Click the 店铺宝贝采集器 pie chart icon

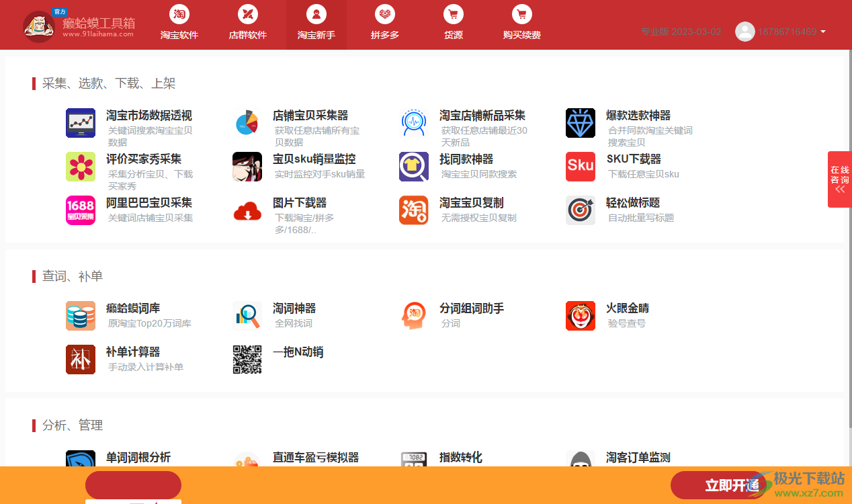pyautogui.click(x=247, y=123)
